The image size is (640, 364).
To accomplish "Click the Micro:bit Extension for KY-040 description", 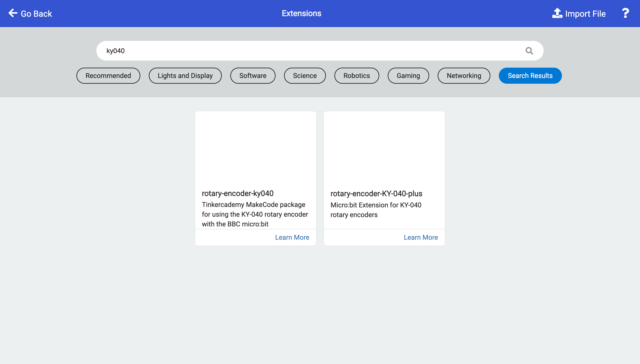I will [x=376, y=210].
